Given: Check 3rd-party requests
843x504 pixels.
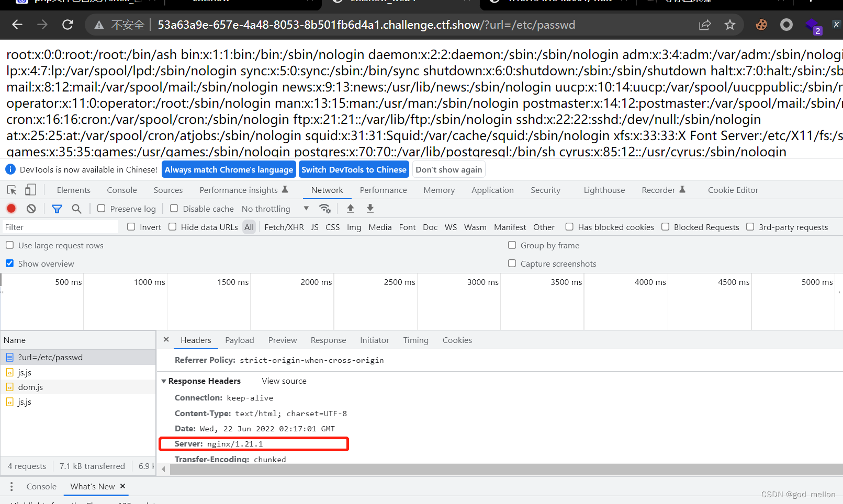Looking at the screenshot, I should (x=750, y=227).
